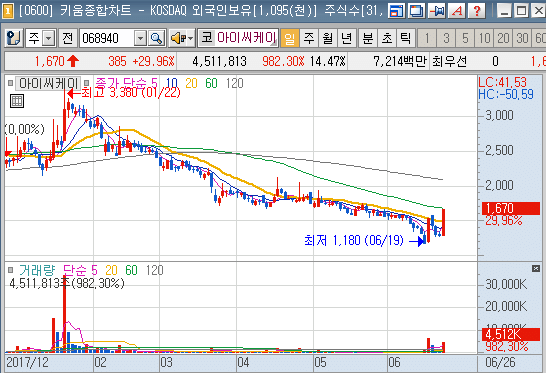Viewport: 546px width, 373px height.
Task: Expand the speaker icon dropdown arrow
Action: click(190, 38)
